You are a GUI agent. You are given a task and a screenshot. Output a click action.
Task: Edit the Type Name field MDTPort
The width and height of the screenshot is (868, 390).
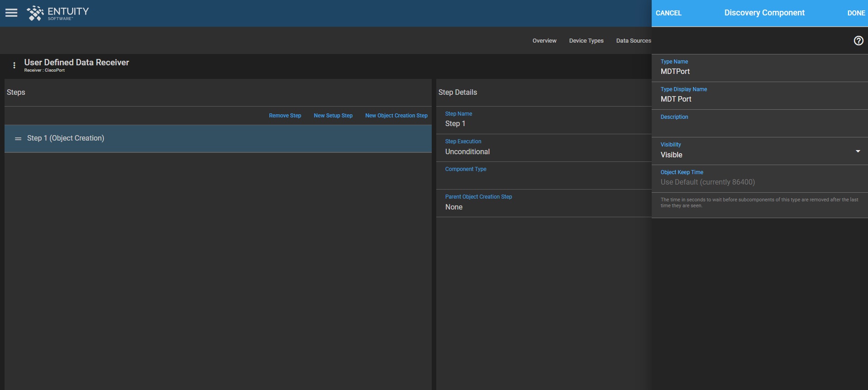[760, 68]
